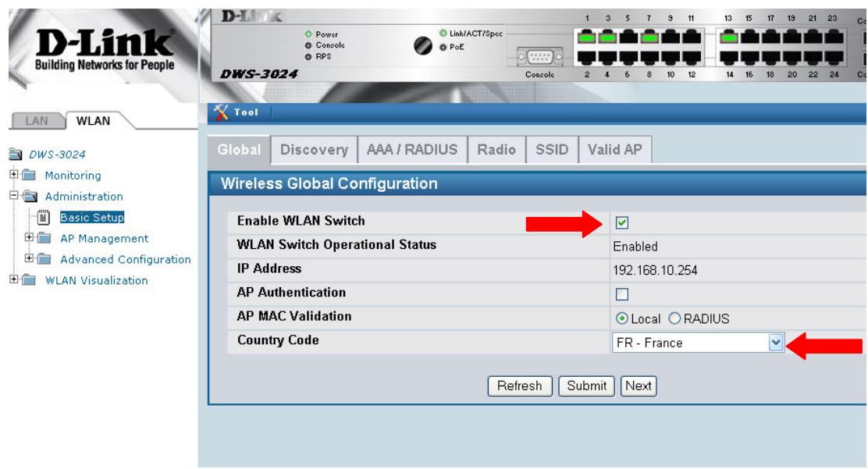Click switch port 7 on device panel

point(649,37)
